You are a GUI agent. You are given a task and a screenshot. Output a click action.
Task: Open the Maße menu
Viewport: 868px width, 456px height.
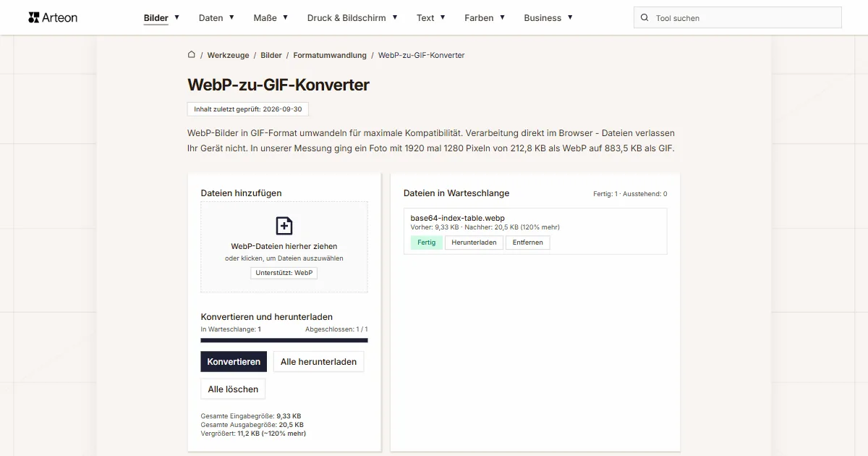click(265, 18)
